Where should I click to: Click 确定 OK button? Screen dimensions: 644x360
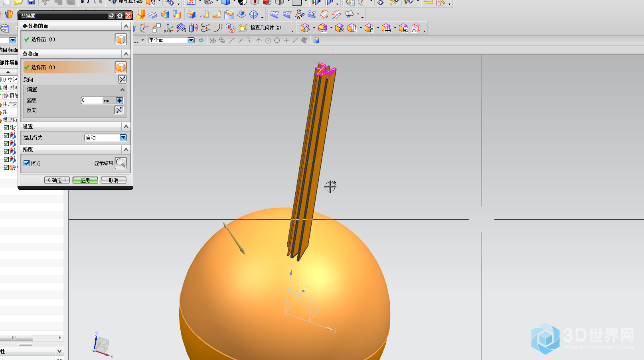(x=57, y=180)
